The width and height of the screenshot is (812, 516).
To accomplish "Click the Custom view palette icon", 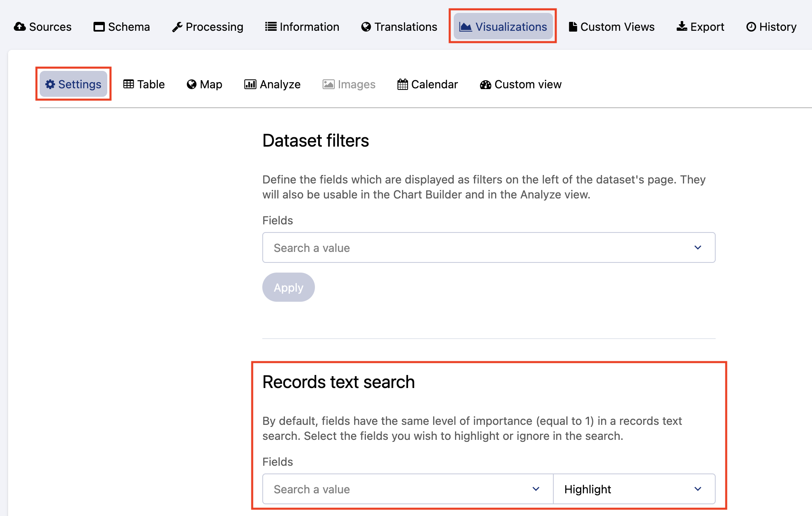I will 486,84.
